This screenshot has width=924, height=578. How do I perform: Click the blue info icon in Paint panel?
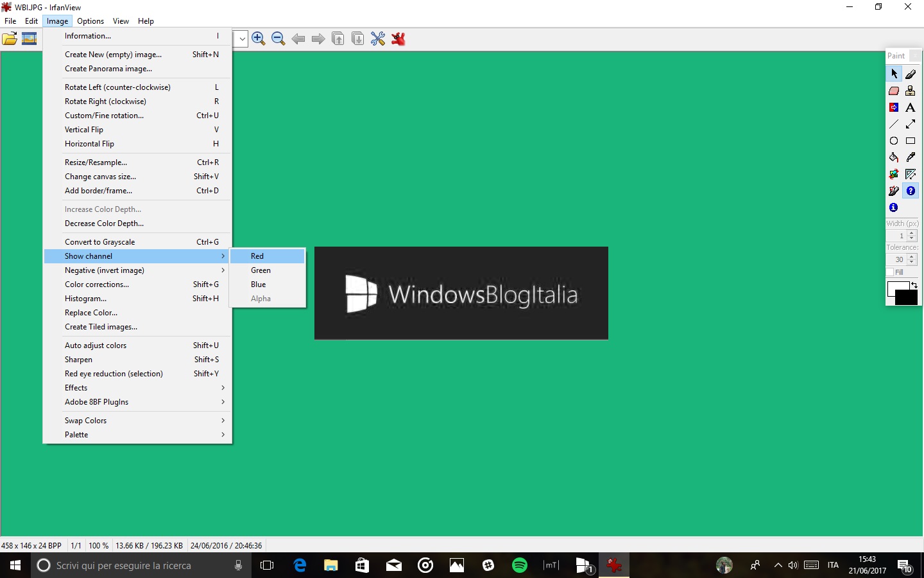click(894, 207)
